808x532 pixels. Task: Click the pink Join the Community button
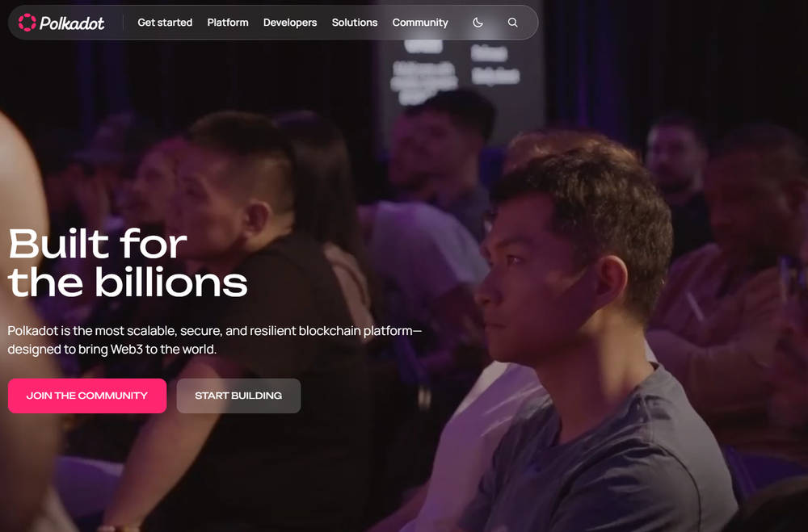(x=87, y=396)
